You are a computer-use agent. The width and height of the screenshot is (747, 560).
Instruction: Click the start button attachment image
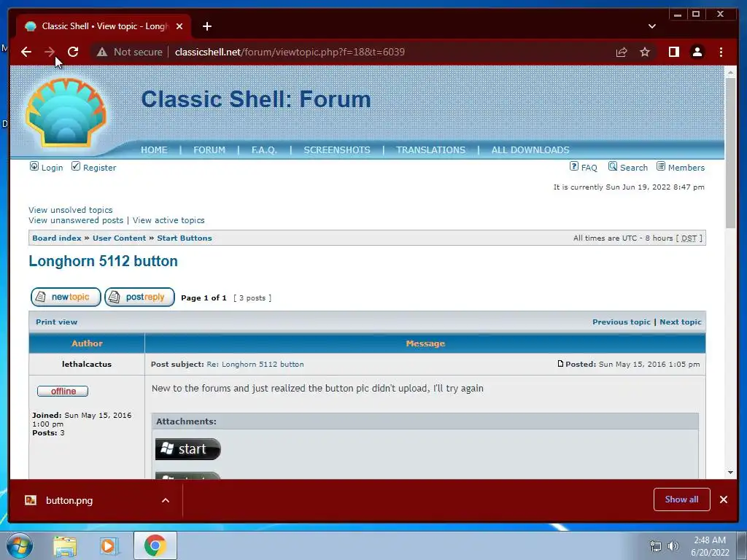point(187,449)
